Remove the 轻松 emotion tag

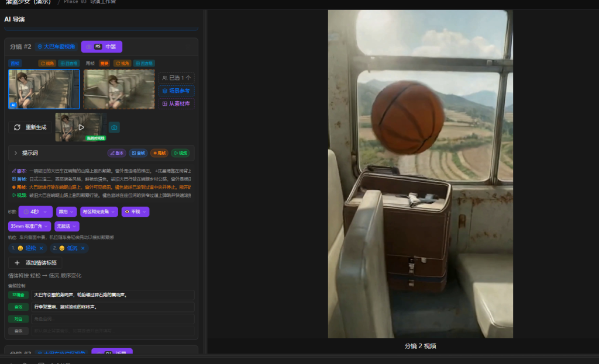click(42, 248)
